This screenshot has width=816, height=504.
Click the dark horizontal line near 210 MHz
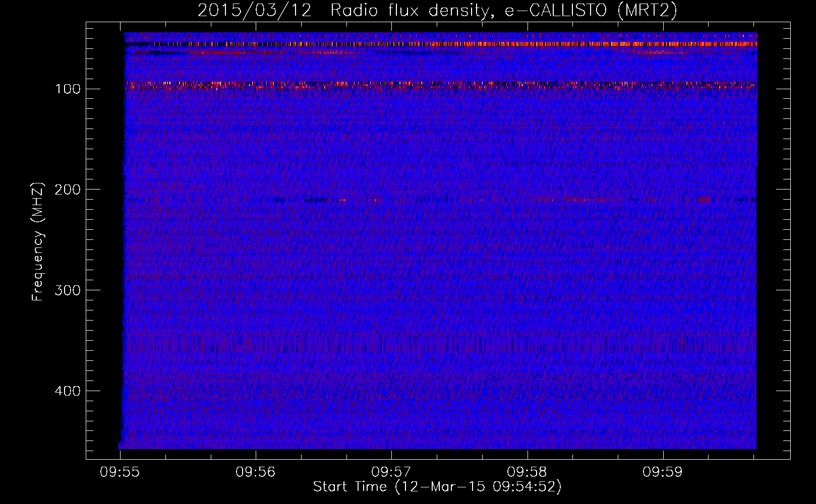tap(440, 200)
